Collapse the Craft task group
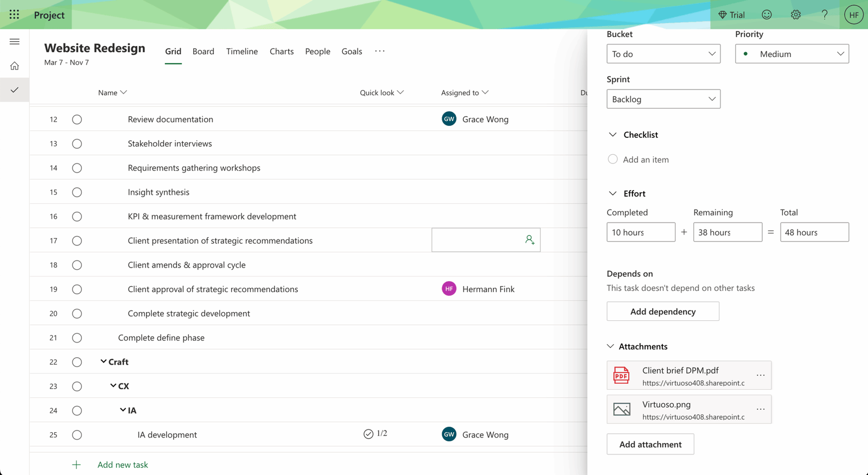The image size is (868, 475). pyautogui.click(x=104, y=362)
